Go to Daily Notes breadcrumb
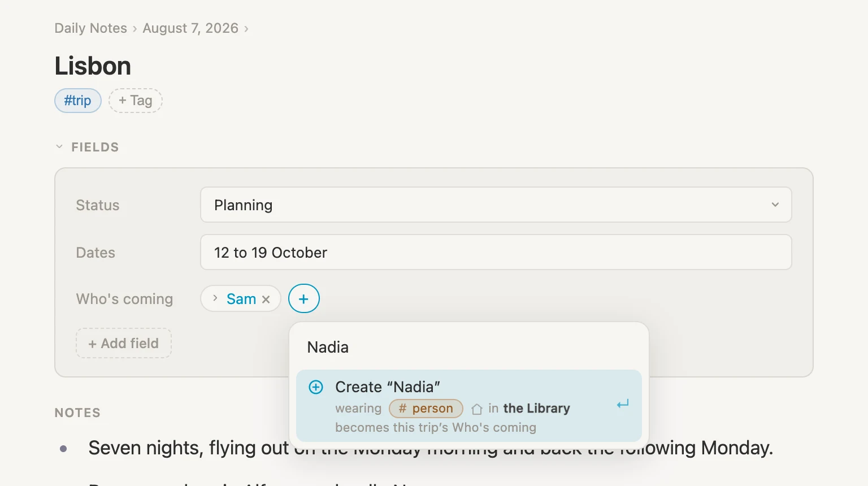The image size is (868, 486). pyautogui.click(x=91, y=28)
